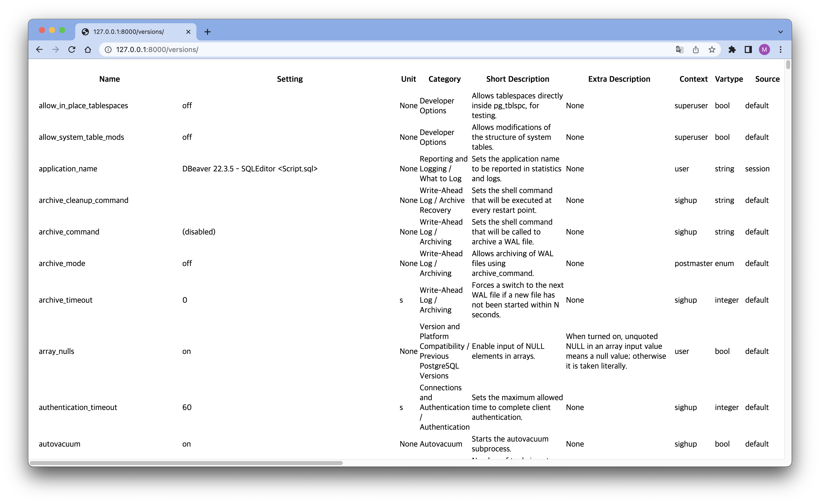Click the (disabled) setting value

(199, 232)
